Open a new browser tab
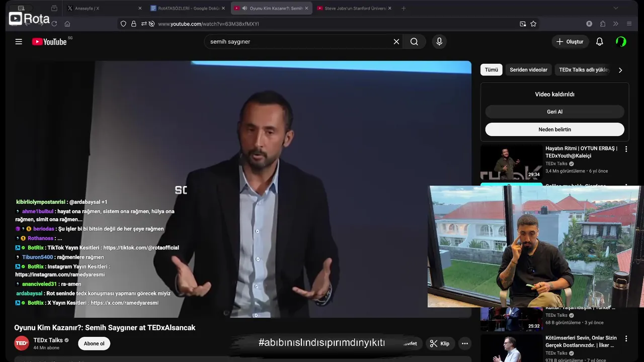 tap(404, 8)
